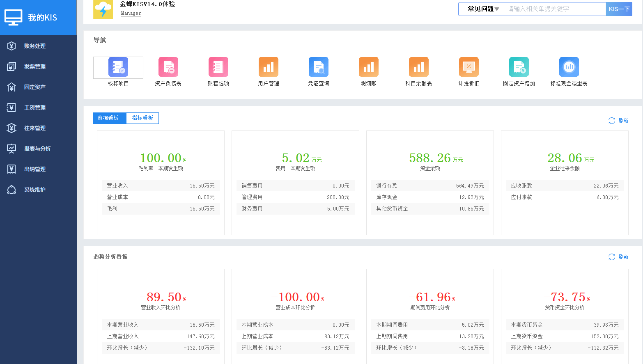The height and width of the screenshot is (364, 643).
Task: Open the 系统维护 sidebar label
Action: tap(35, 190)
